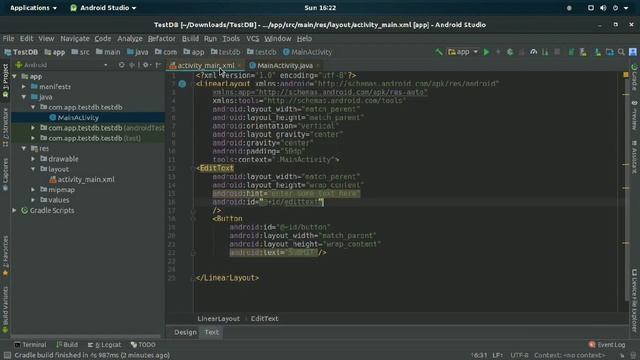Image resolution: width=640 pixels, height=360 pixels.
Task: Open the Logcat tool window
Action: pyautogui.click(x=104, y=345)
